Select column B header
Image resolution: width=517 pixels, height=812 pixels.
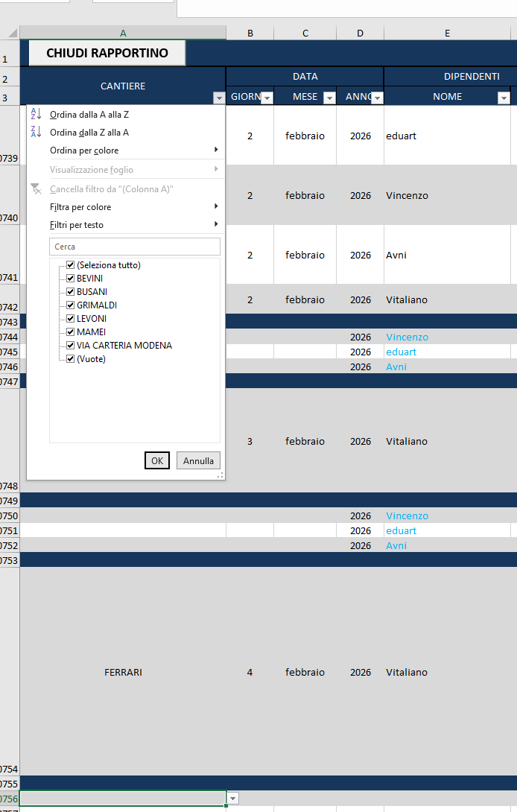click(250, 33)
